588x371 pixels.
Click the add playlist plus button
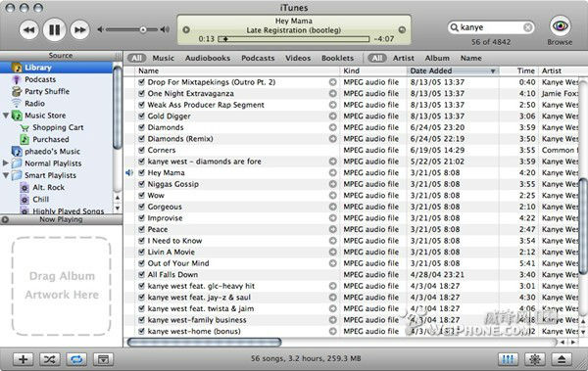(23, 359)
